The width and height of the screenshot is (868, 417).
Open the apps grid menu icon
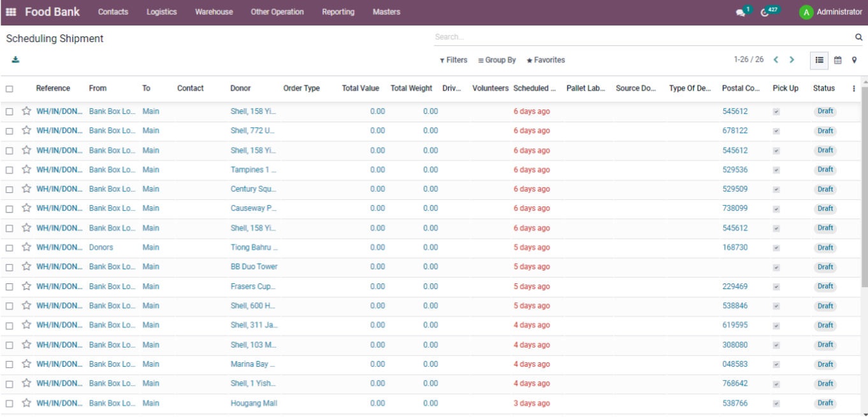click(11, 12)
